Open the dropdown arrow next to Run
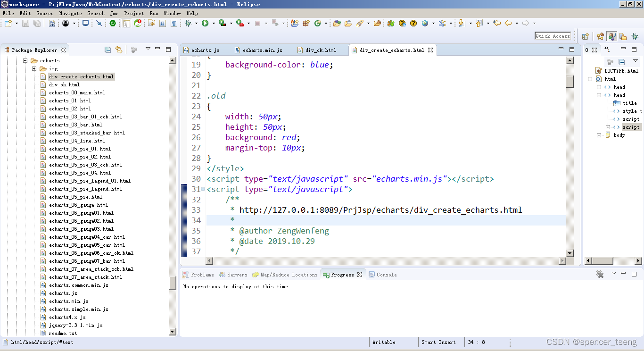The width and height of the screenshot is (644, 351). [x=214, y=23]
